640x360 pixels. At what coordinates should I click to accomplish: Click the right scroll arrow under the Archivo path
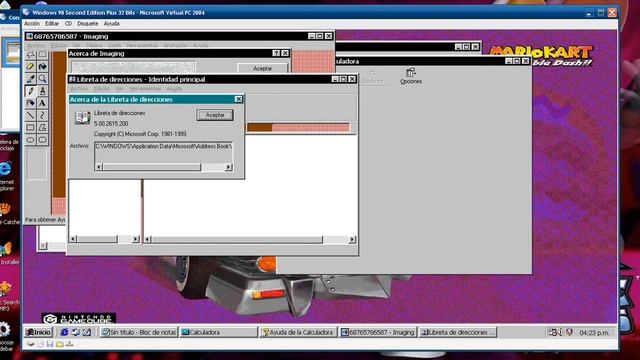pyautogui.click(x=229, y=167)
